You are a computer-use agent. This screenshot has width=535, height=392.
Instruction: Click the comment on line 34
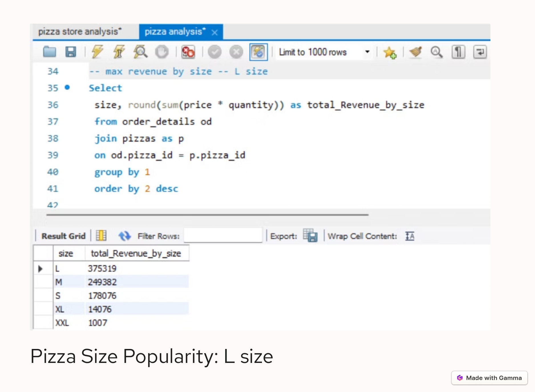click(x=179, y=72)
